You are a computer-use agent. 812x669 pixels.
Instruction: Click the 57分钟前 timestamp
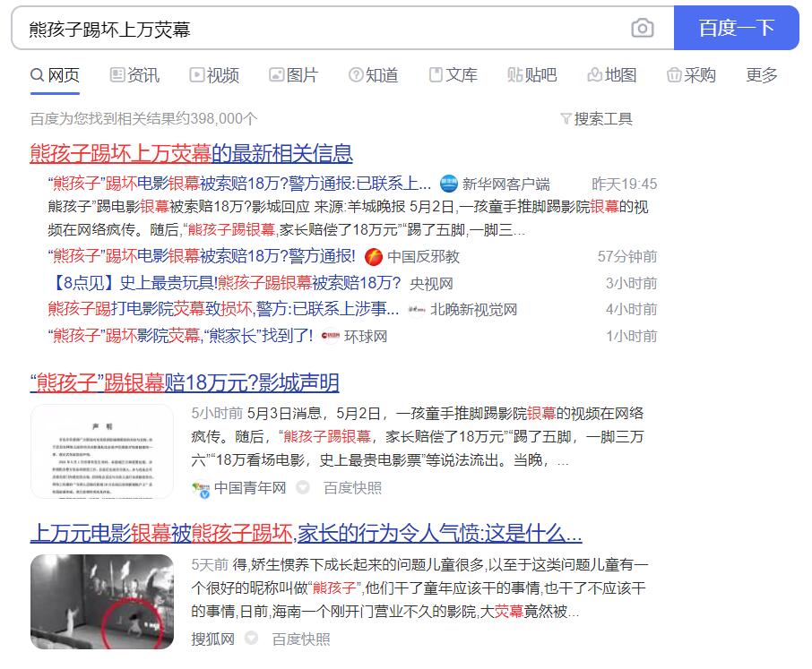(627, 256)
